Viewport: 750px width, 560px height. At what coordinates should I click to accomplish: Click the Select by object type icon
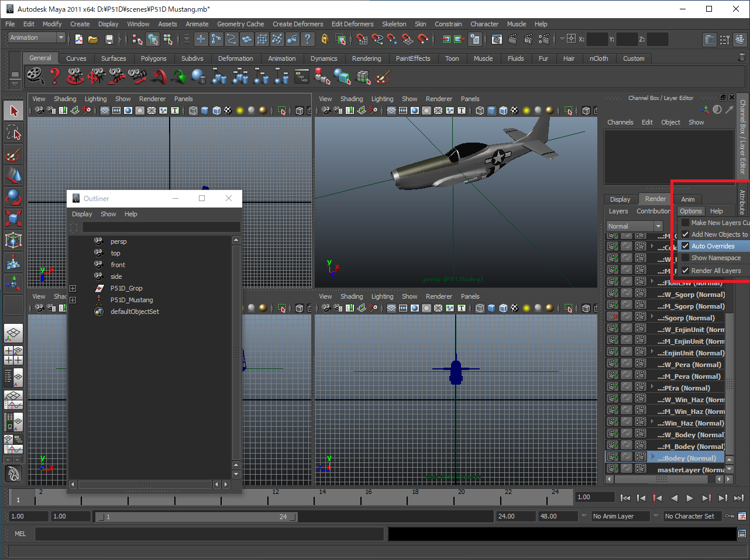153,39
